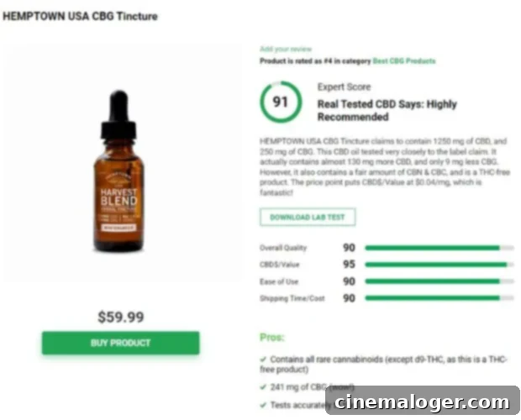The image size is (521, 420).
Task: Click checkmark icon beside rare cannabinoids pro
Action: 264,359
